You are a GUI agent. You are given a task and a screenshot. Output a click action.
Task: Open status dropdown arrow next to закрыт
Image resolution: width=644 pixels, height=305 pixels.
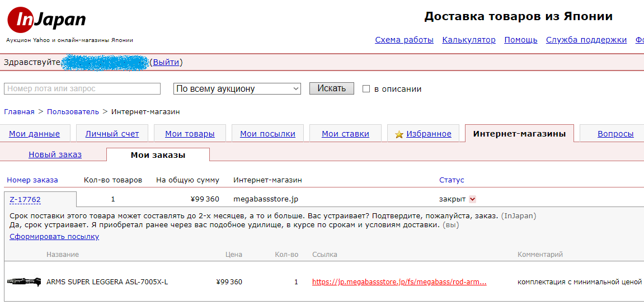coord(472,199)
